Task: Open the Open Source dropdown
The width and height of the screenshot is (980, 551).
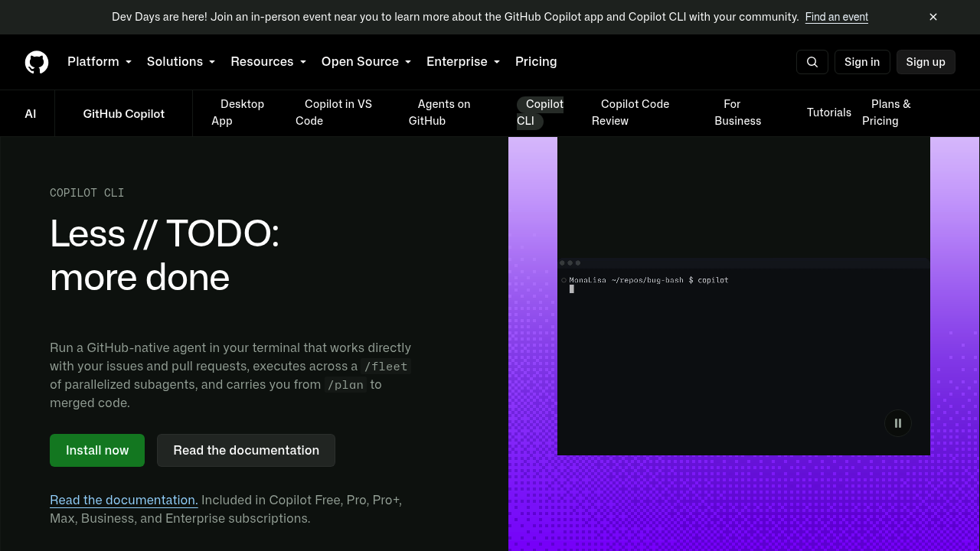Action: pos(367,62)
